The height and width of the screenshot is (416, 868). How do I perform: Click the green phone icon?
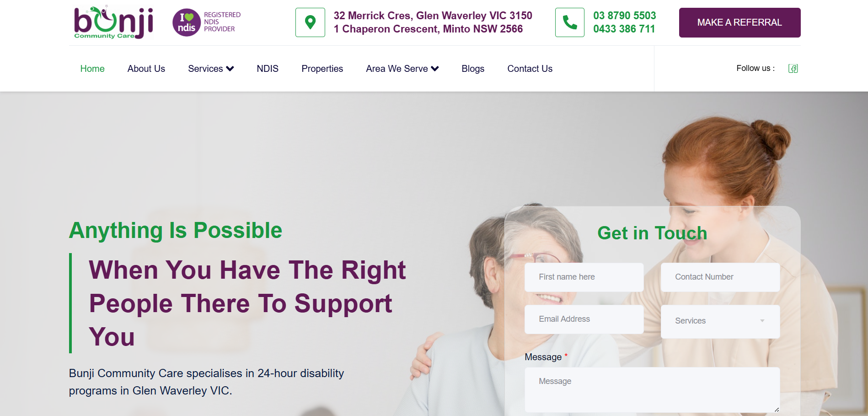569,22
